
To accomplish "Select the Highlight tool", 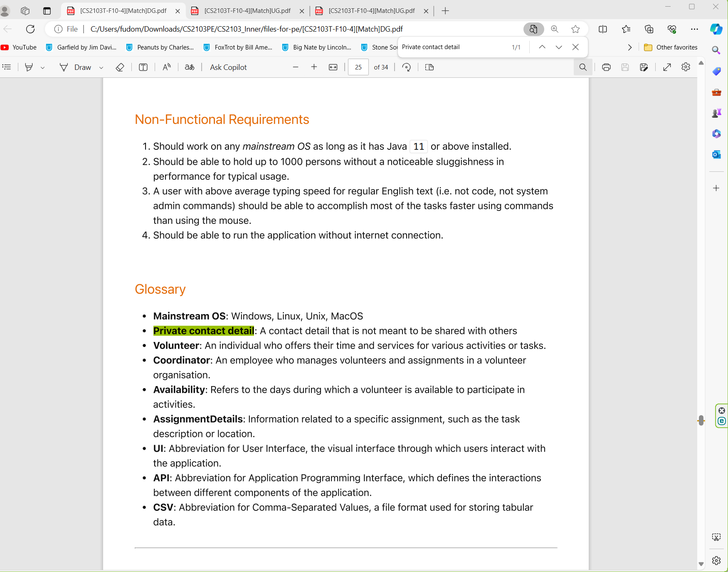I will tap(29, 67).
